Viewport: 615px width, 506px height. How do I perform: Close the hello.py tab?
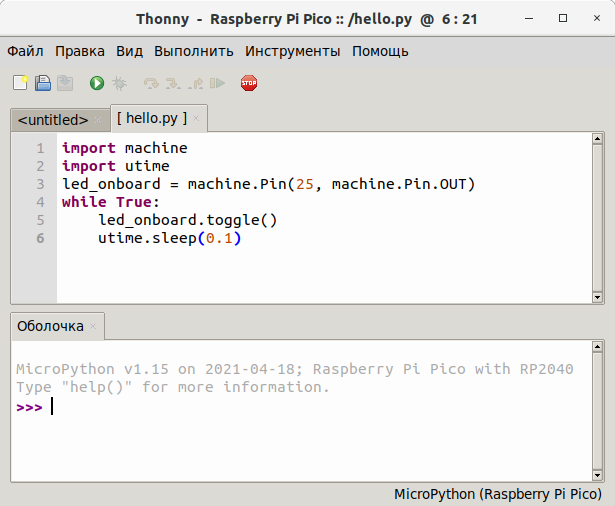(196, 118)
